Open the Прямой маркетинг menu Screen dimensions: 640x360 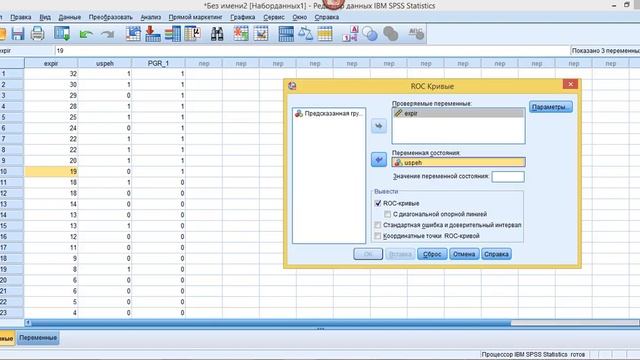pyautogui.click(x=195, y=17)
